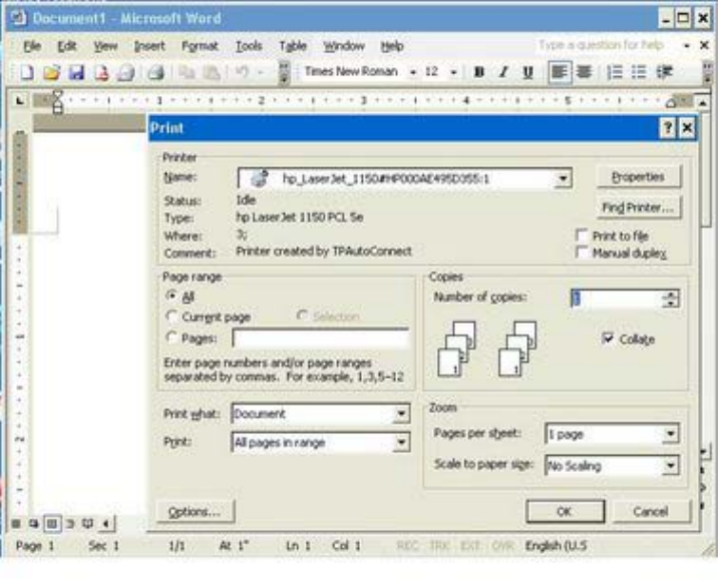Click OK to print

564,511
